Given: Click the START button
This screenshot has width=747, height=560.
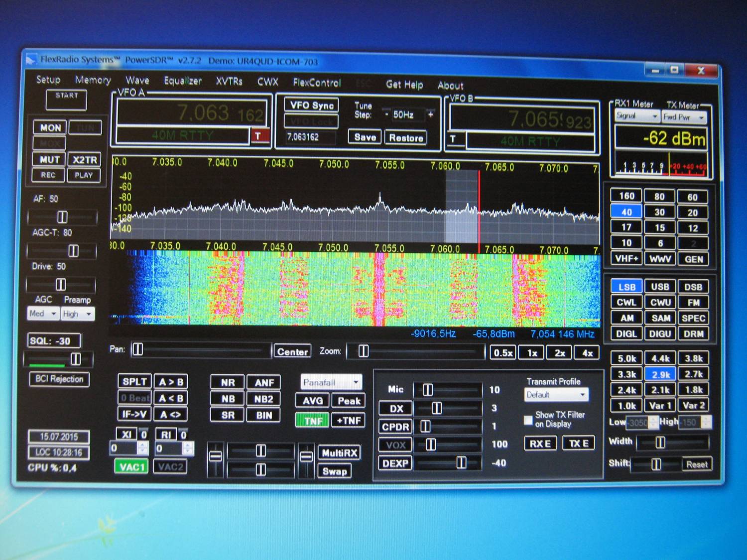Looking at the screenshot, I should click(x=66, y=100).
